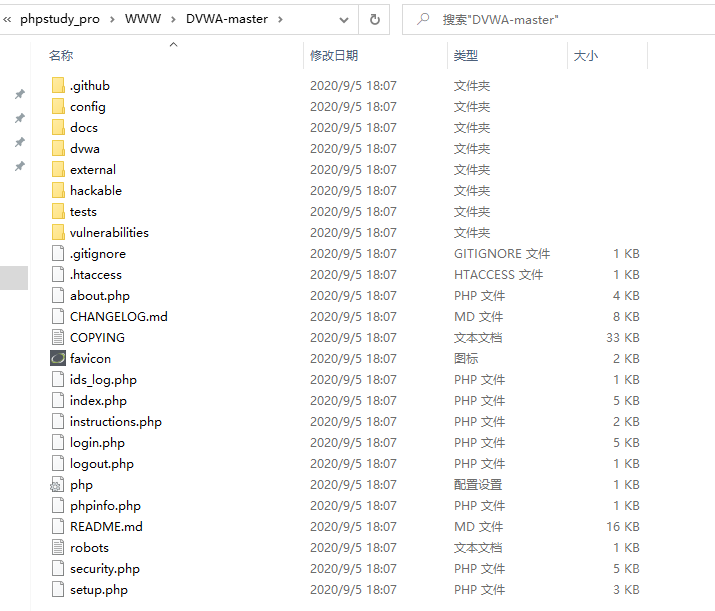Select the hackable folder name

(x=96, y=191)
